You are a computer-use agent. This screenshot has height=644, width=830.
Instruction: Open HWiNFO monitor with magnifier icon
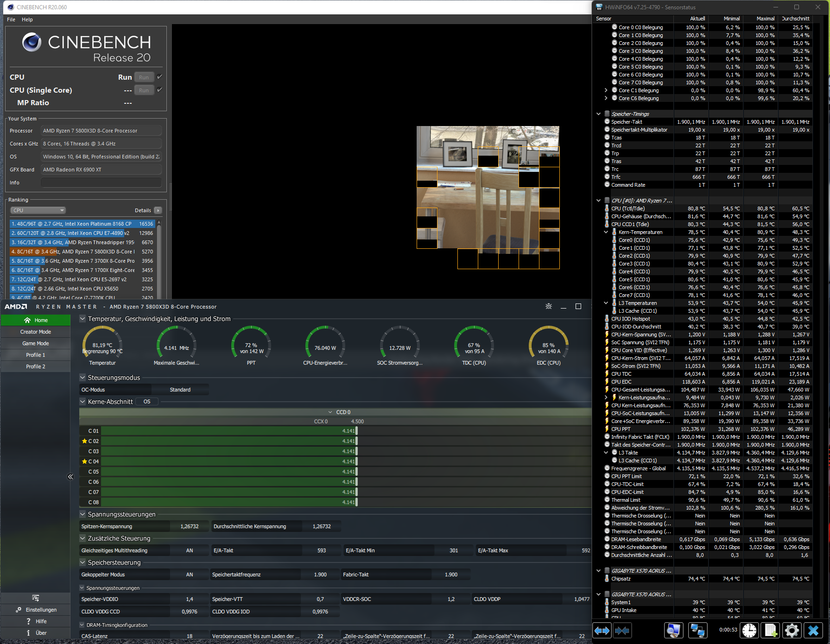(x=673, y=630)
